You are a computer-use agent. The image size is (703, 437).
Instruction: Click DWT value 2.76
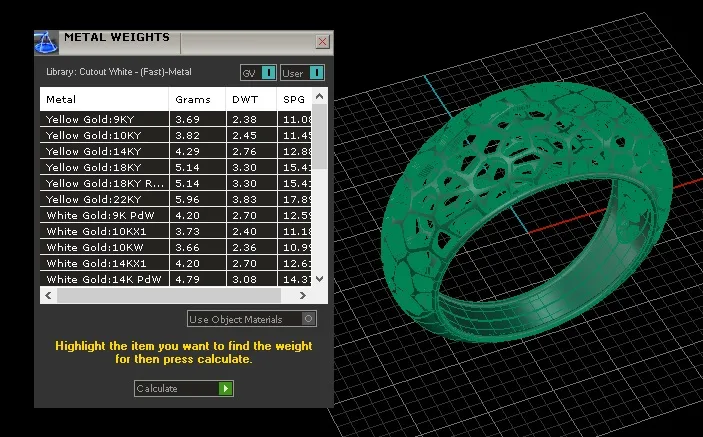244,151
